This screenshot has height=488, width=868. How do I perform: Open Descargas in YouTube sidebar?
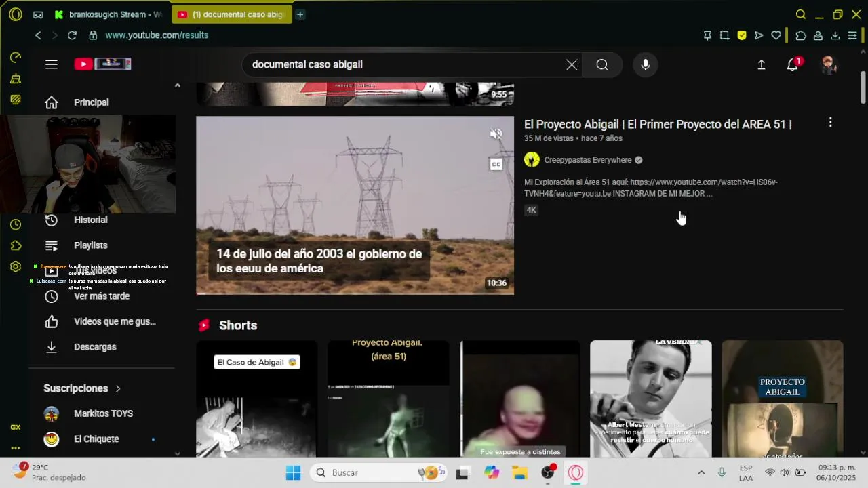(x=102, y=347)
